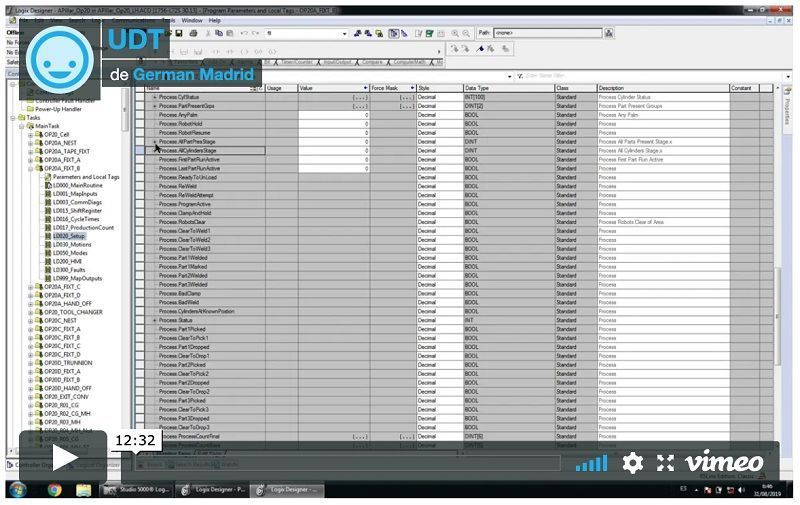Click the Vimeo logo link

pyautogui.click(x=728, y=462)
